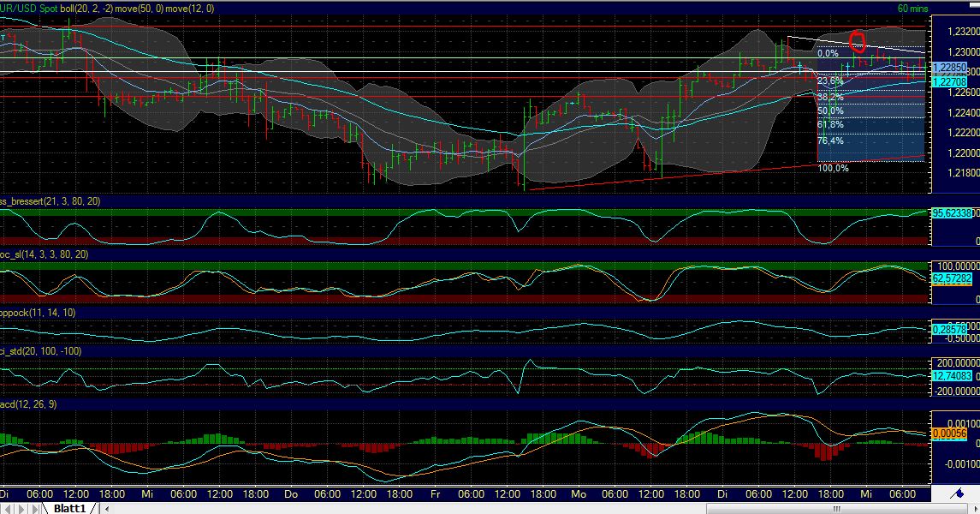This screenshot has width=980, height=514.
Task: Click the Mo day label on time axis
Action: (579, 494)
